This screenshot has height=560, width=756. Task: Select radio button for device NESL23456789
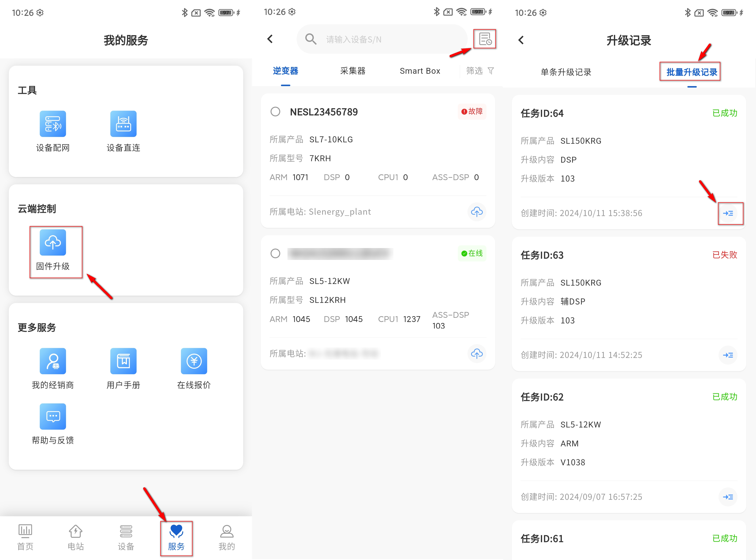point(275,112)
